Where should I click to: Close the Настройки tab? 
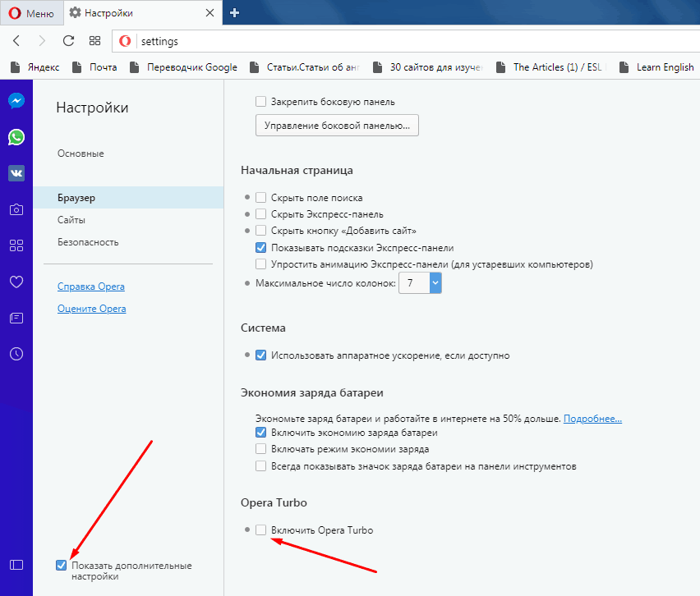click(x=210, y=13)
